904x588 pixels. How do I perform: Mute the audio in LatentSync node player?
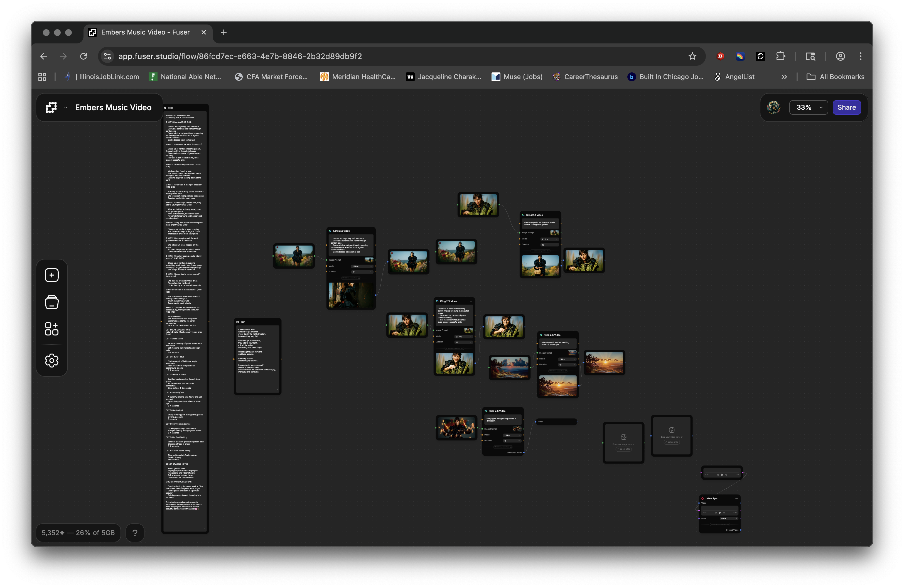[716, 513]
